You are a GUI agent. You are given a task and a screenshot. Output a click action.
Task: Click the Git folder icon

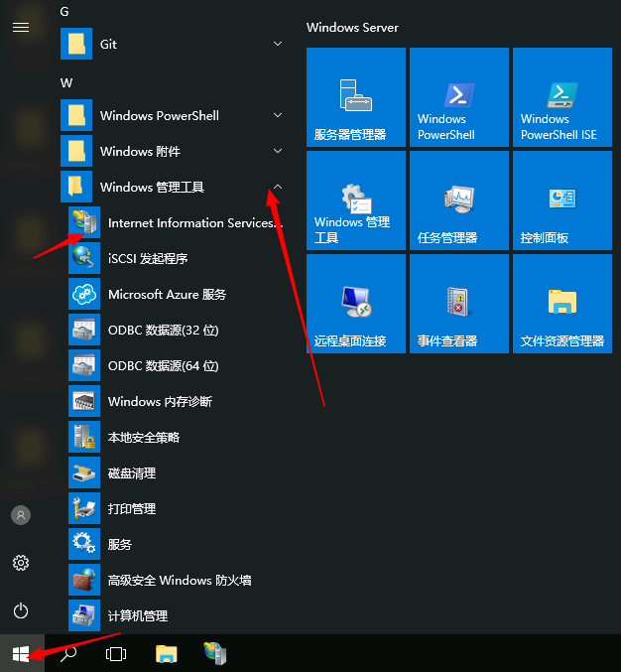[76, 44]
